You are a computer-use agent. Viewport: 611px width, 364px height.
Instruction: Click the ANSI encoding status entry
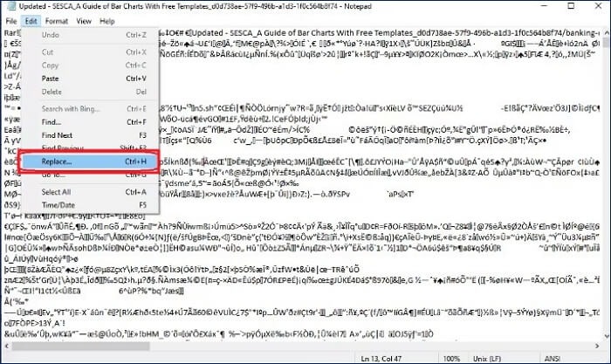coord(553,359)
